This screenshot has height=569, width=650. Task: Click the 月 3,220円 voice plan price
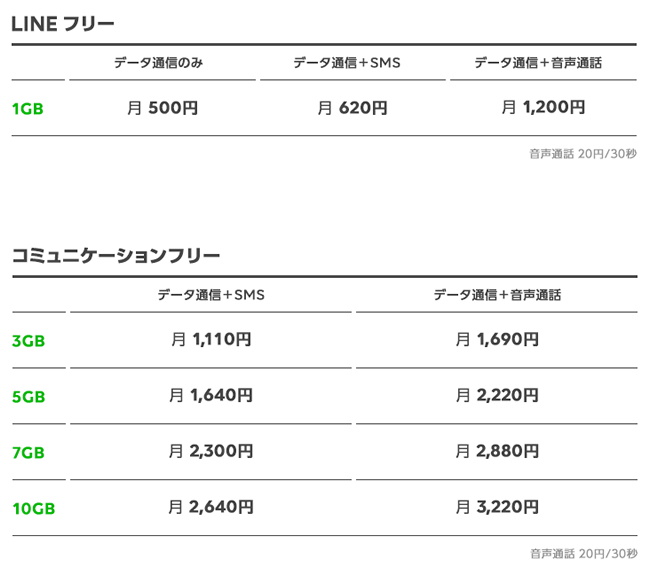tap(497, 508)
